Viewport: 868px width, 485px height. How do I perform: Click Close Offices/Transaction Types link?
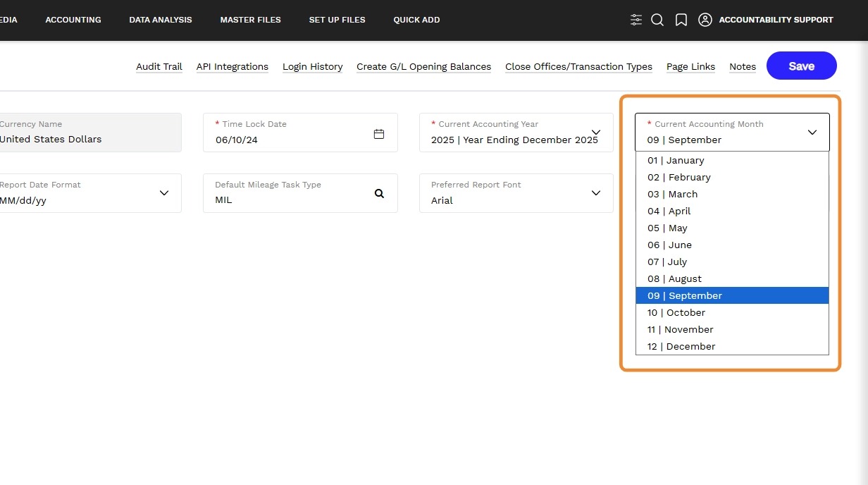tap(578, 66)
